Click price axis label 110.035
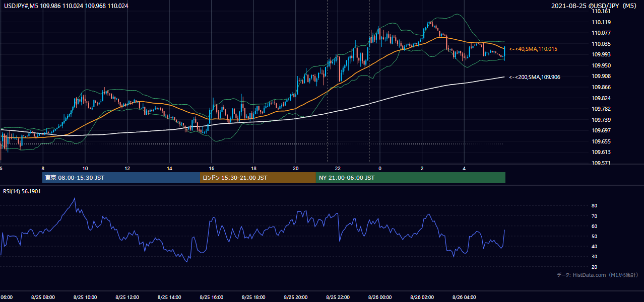Screen dimensions: 644x302 (601, 44)
